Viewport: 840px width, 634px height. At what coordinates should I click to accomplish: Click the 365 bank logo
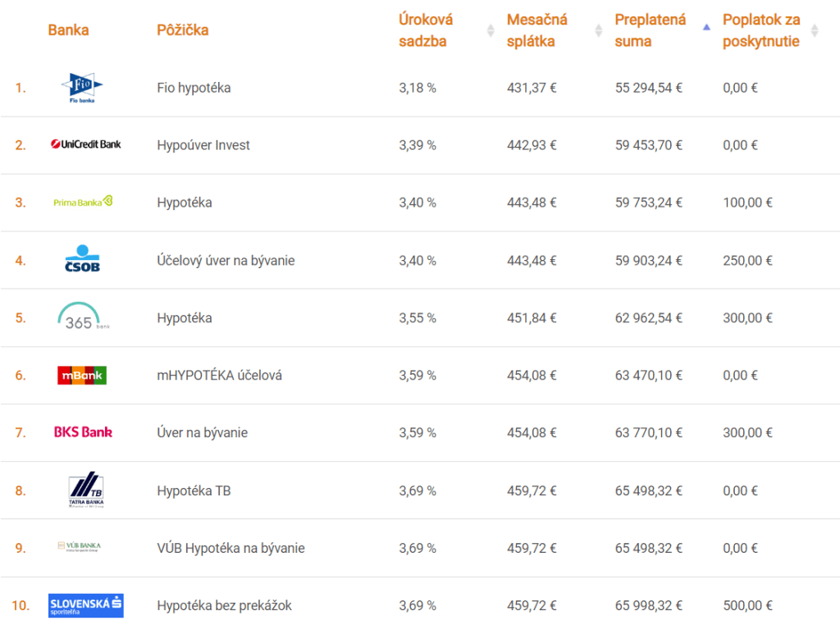(81, 317)
